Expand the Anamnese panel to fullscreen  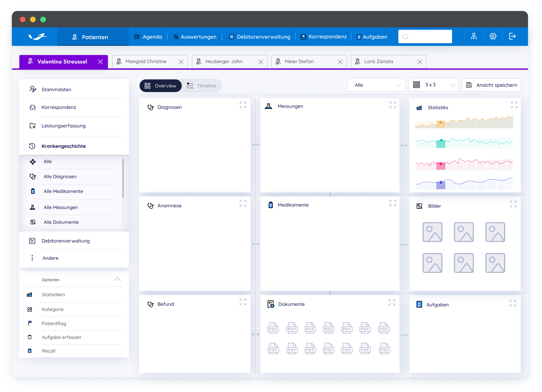point(243,203)
